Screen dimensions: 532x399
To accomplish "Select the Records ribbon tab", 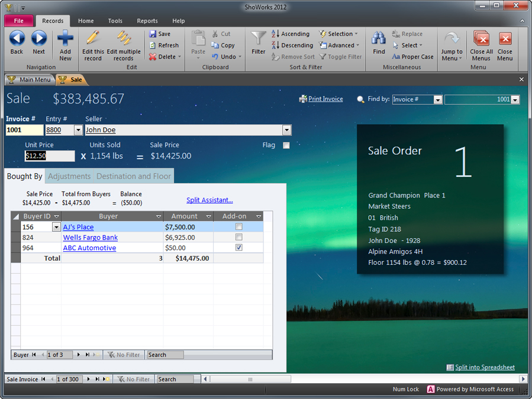I will tap(53, 20).
